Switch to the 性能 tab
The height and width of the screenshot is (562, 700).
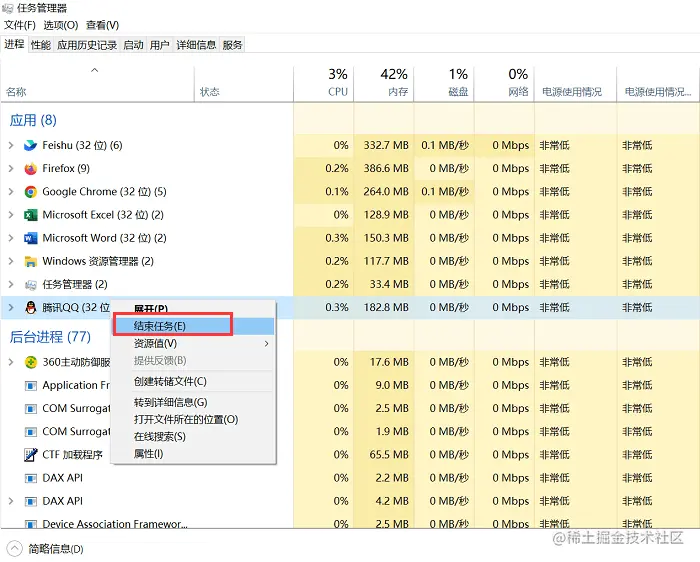(x=41, y=45)
